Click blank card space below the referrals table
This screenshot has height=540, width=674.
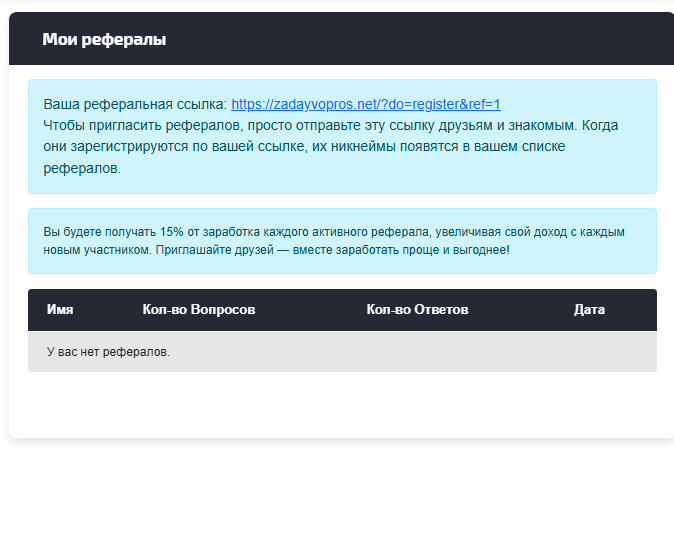coord(340,405)
